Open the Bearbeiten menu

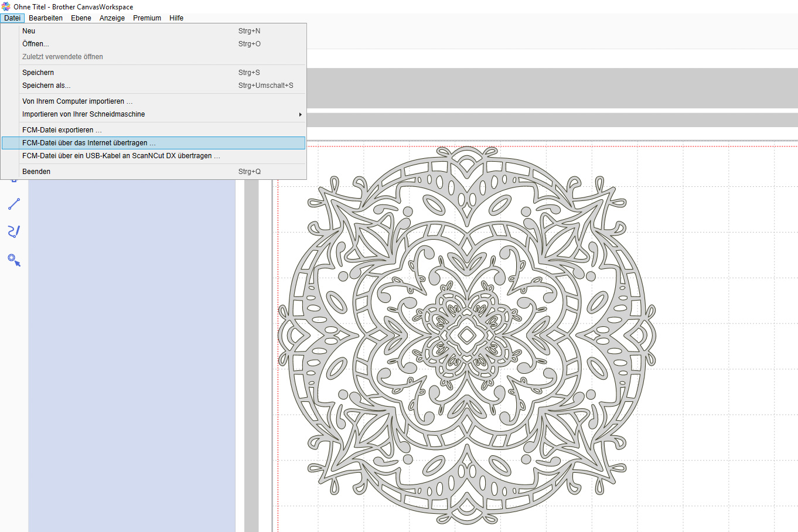click(46, 18)
